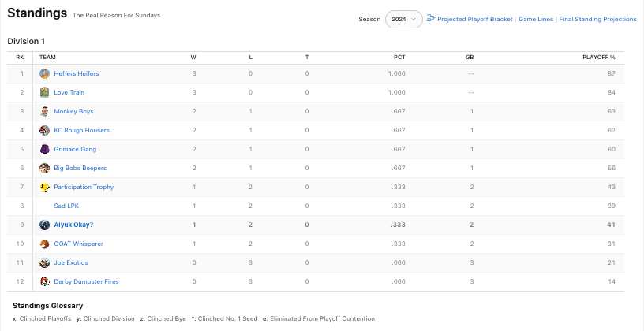This screenshot has width=644, height=331.
Task: Open the Aiyuk Okay? team page
Action: click(73, 225)
